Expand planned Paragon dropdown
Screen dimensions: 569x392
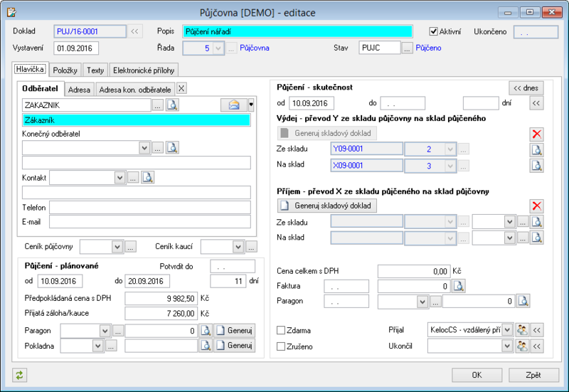pyautogui.click(x=105, y=331)
